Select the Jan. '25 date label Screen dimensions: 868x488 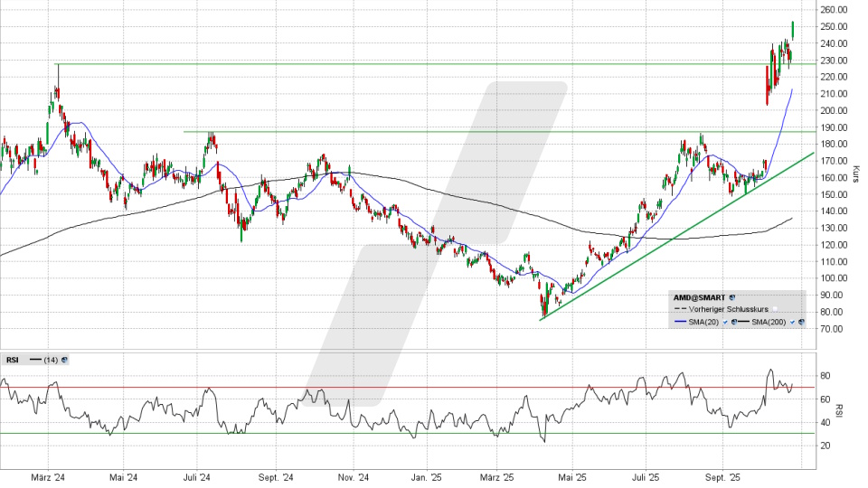(427, 477)
